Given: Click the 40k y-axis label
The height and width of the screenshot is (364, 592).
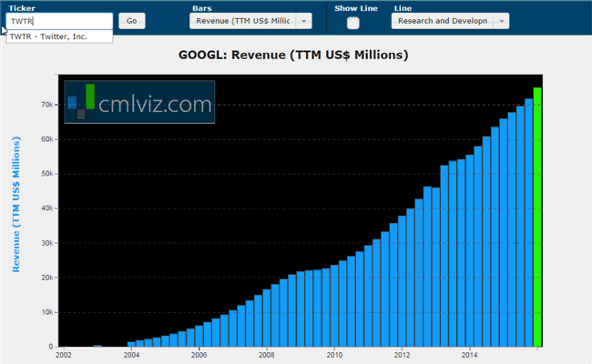Looking at the screenshot, I should pos(47,208).
